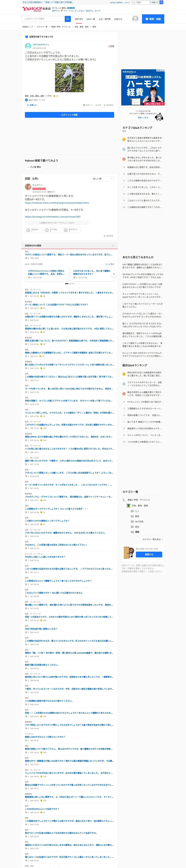Screen dimensions: 186x868
Task: Open question サボテンの実生について質問です
Action: tap(69, 255)
